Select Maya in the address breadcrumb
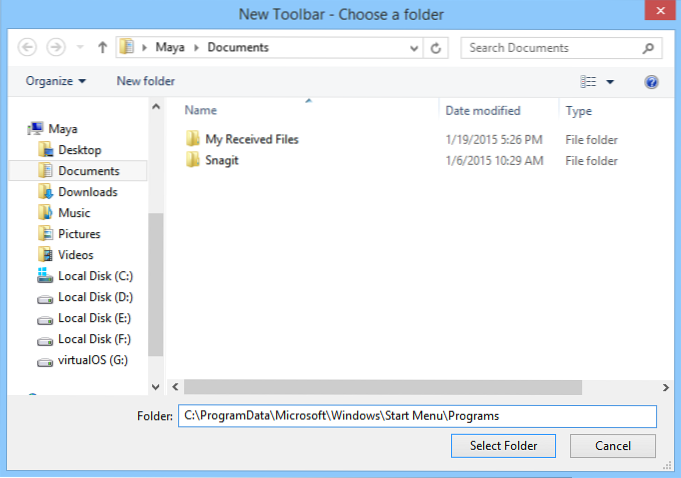The width and height of the screenshot is (681, 478). click(x=170, y=47)
